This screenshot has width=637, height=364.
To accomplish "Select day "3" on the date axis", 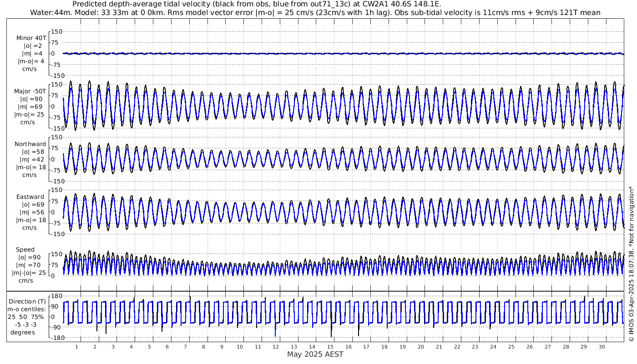I will (x=113, y=347).
